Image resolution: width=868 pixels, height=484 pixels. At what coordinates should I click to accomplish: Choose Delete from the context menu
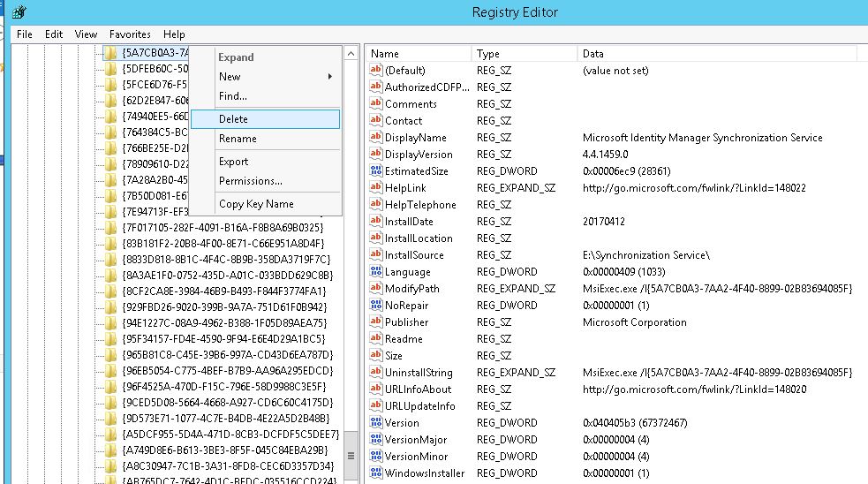point(265,119)
